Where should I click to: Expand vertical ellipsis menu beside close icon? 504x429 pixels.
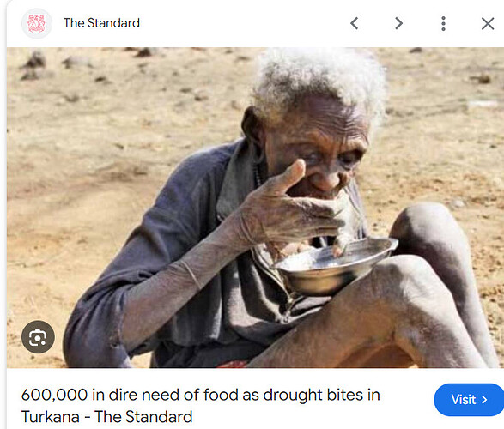click(443, 23)
